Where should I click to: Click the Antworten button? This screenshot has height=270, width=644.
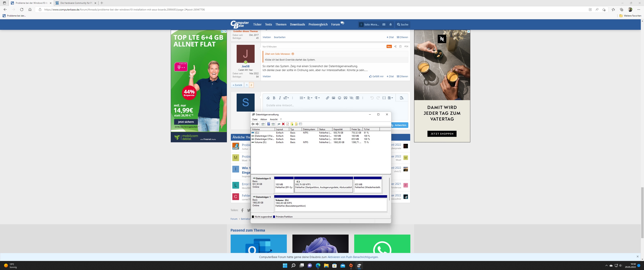click(400, 125)
